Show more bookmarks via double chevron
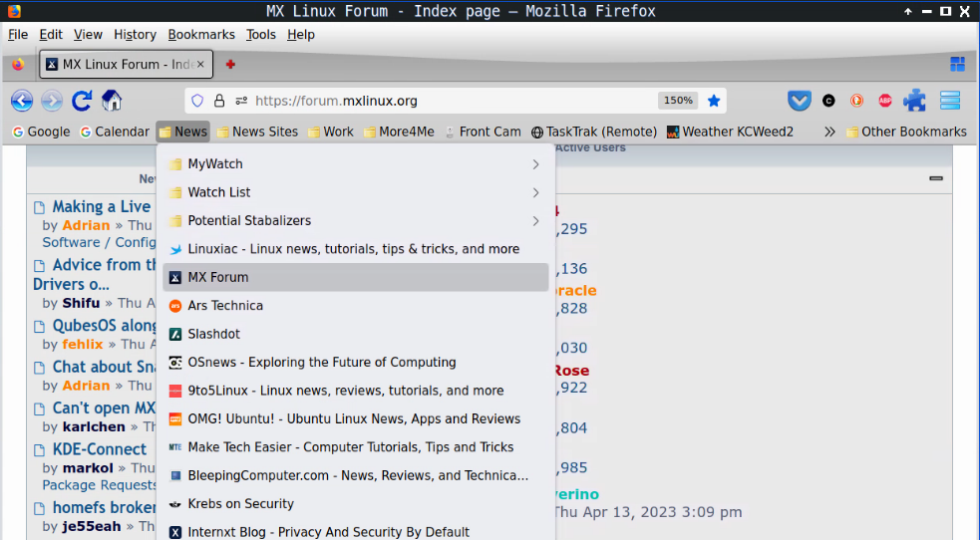The height and width of the screenshot is (540, 980). click(829, 132)
